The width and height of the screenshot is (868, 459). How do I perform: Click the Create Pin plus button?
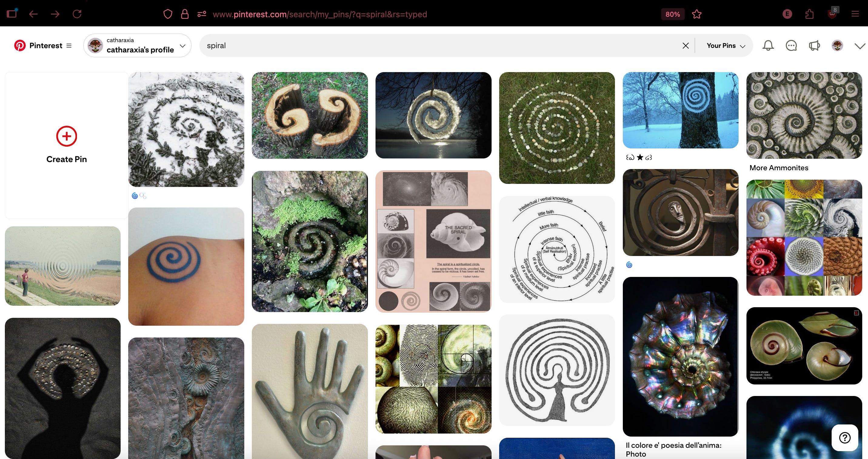[66, 136]
